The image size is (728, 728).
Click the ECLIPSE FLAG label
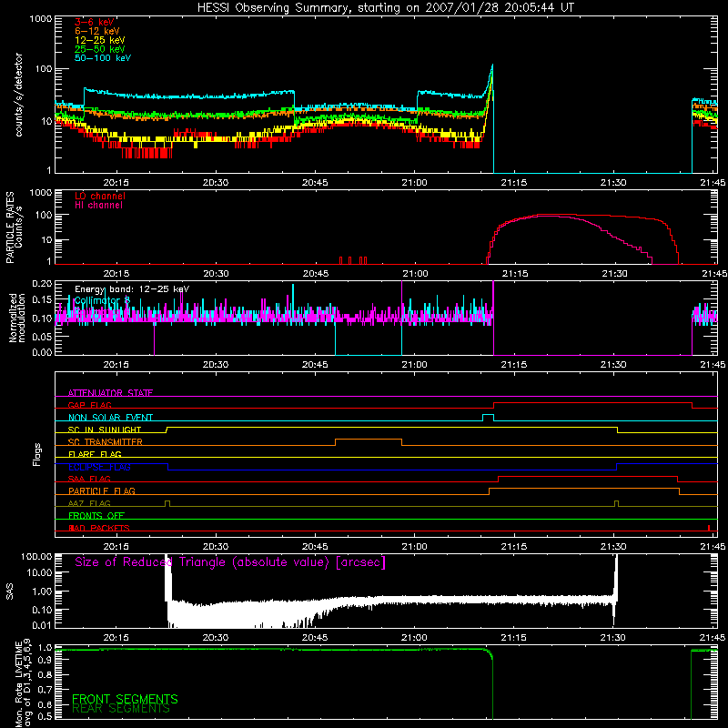point(99,467)
